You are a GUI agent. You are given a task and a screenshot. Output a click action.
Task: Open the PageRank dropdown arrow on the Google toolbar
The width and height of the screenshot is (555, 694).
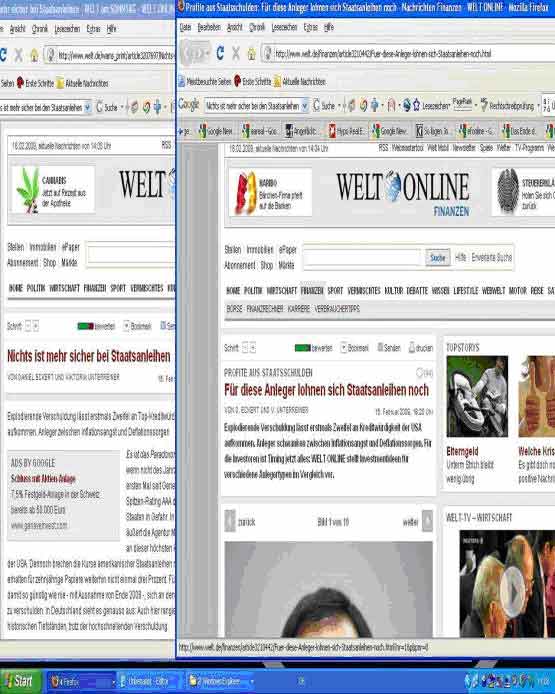tap(476, 106)
